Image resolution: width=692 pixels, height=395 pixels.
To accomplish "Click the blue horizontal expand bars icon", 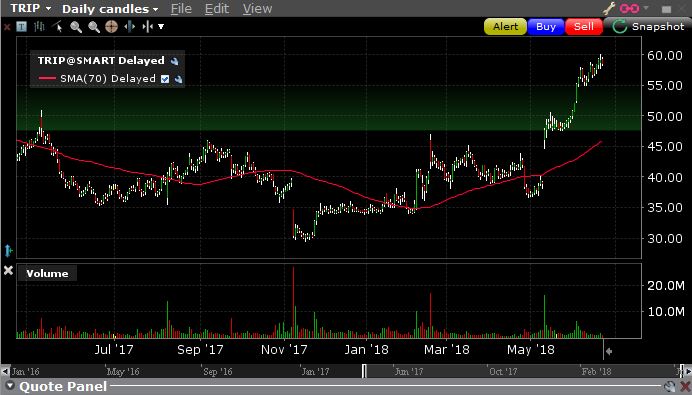I will 129,27.
